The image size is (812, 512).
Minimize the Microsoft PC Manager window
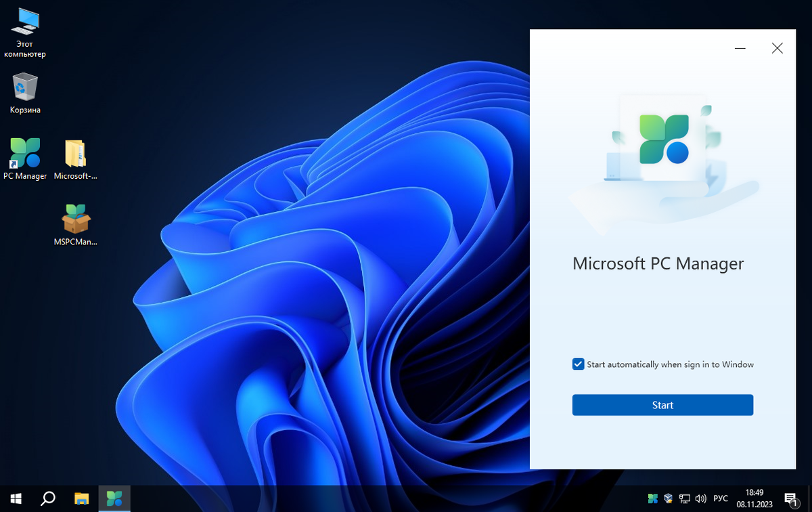740,48
